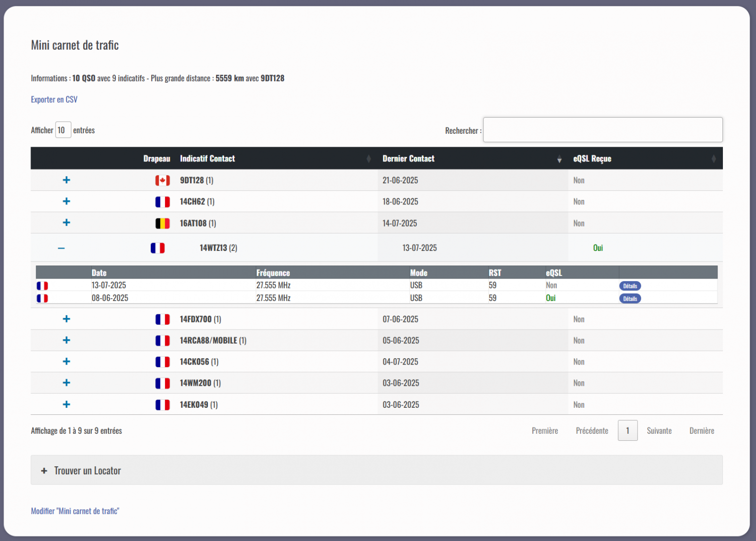Expand the 9DT128 contact row
Screen dimensions: 756x541
point(66,180)
